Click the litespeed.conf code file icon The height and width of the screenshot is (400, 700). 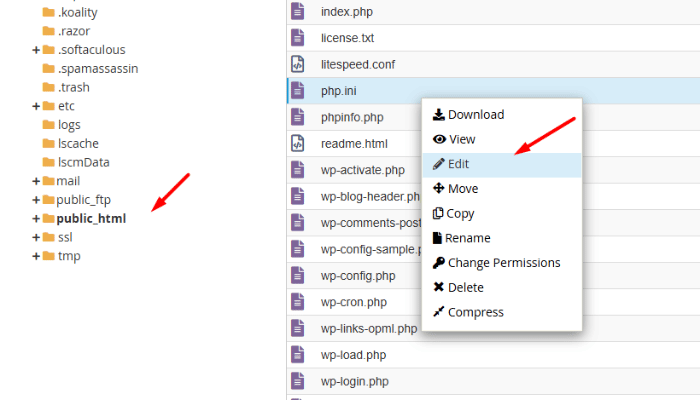pyautogui.click(x=297, y=64)
